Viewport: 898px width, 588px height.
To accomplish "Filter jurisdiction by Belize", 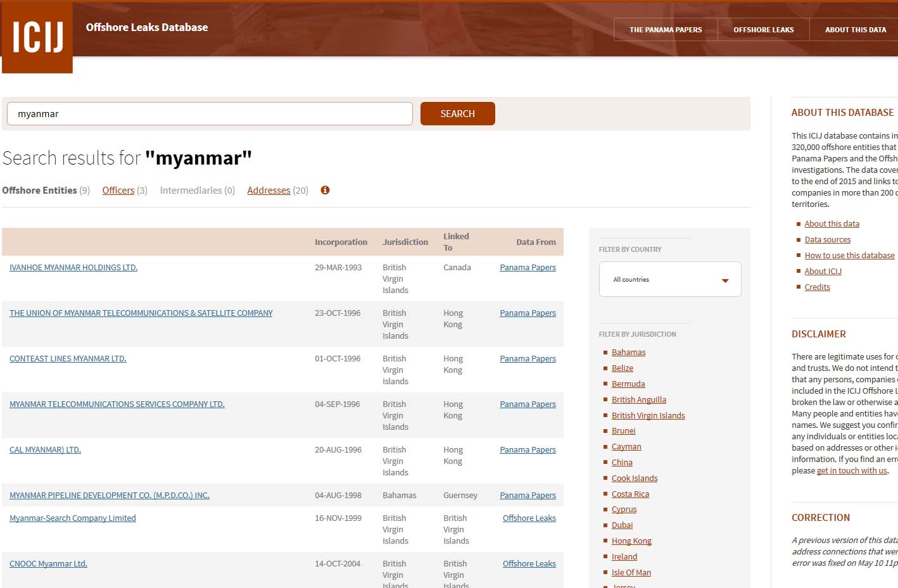I will point(623,368).
